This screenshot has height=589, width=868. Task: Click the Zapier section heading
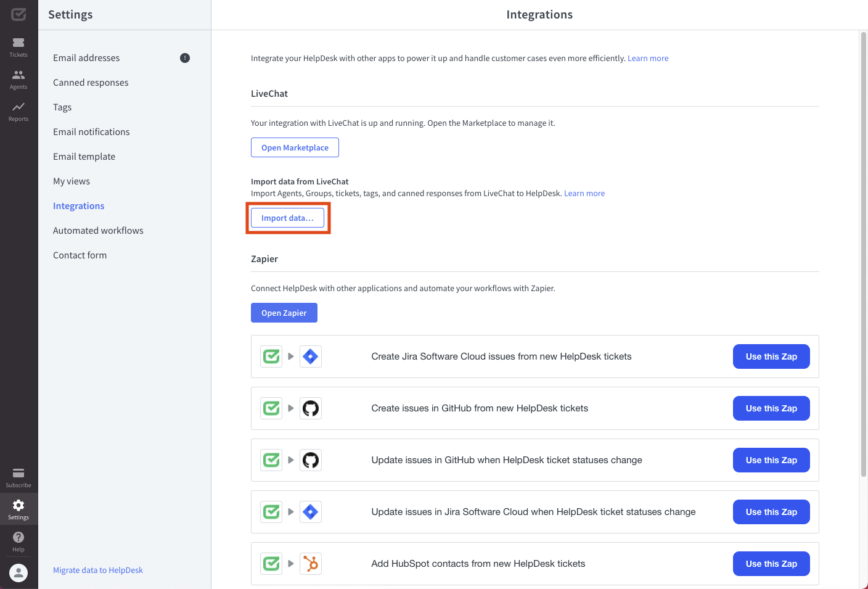click(x=264, y=259)
